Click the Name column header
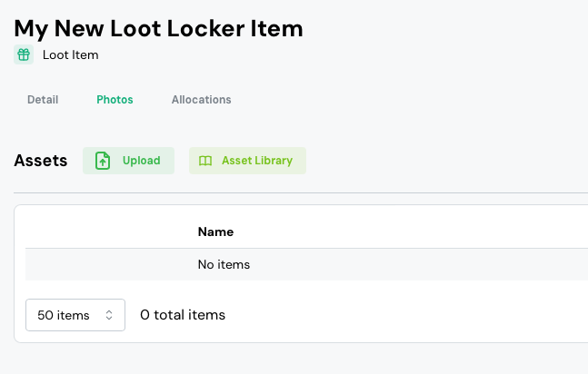Image resolution: width=588 pixels, height=374 pixels. pyautogui.click(x=215, y=231)
